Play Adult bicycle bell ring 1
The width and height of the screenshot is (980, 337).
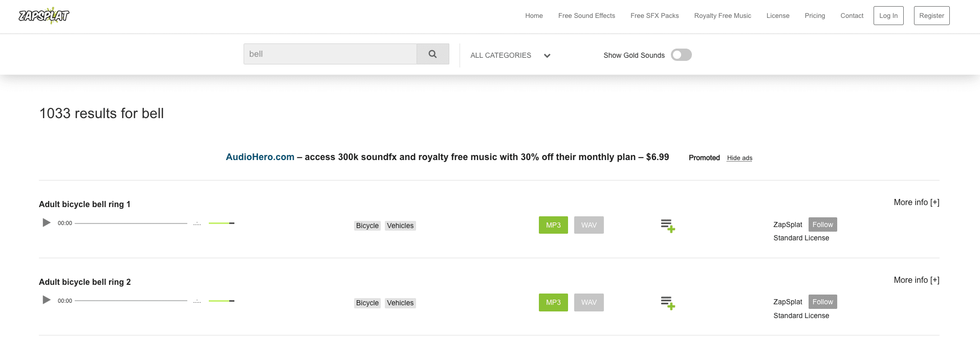[x=47, y=222]
